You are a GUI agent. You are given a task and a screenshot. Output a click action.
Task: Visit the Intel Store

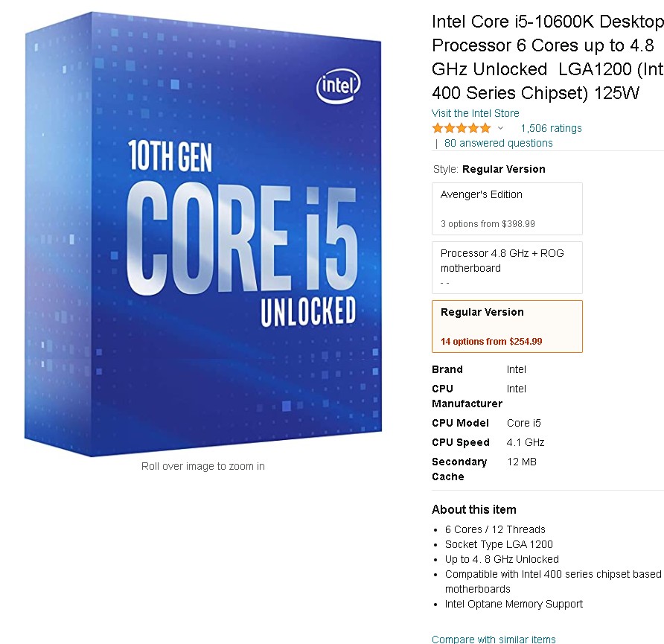(475, 113)
